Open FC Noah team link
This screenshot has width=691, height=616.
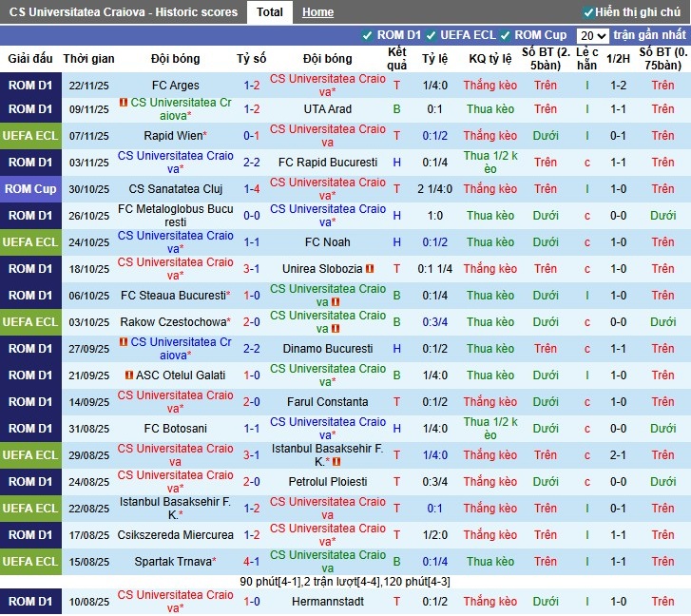click(x=327, y=242)
